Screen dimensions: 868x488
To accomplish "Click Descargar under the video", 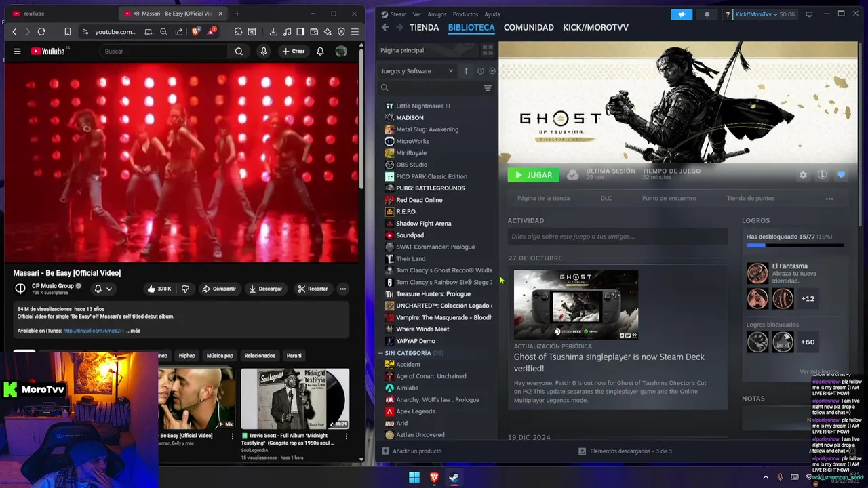I will pos(265,289).
